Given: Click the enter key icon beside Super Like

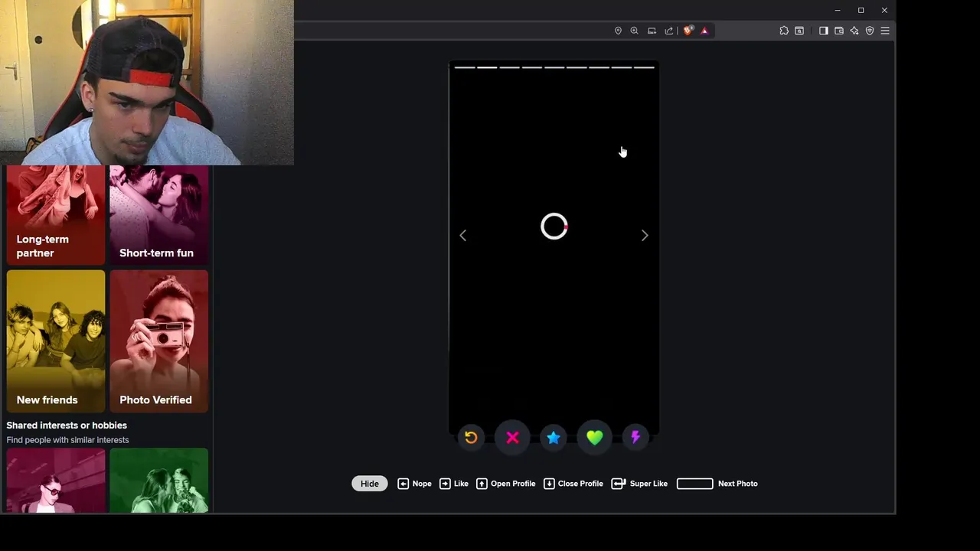Looking at the screenshot, I should 619,484.
